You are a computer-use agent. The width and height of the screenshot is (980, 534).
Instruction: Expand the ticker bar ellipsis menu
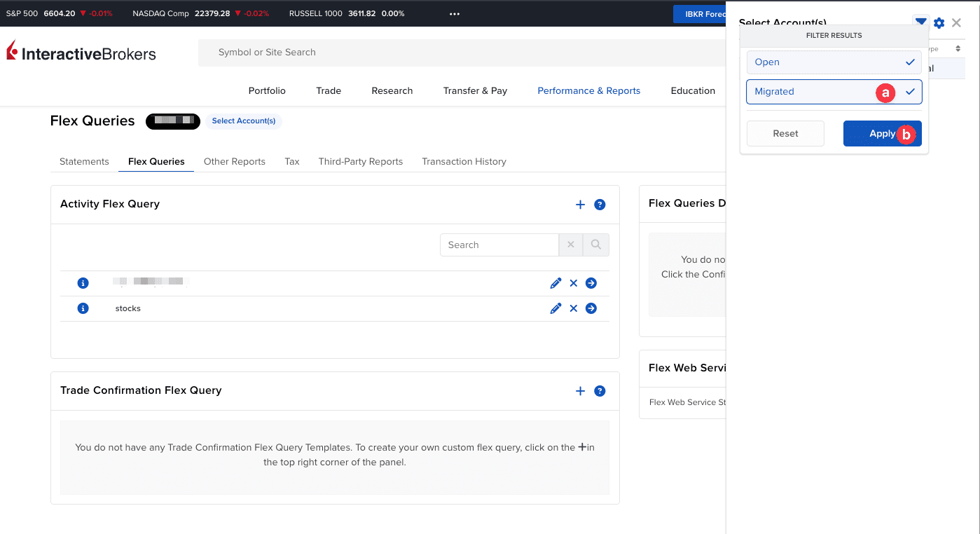(455, 13)
